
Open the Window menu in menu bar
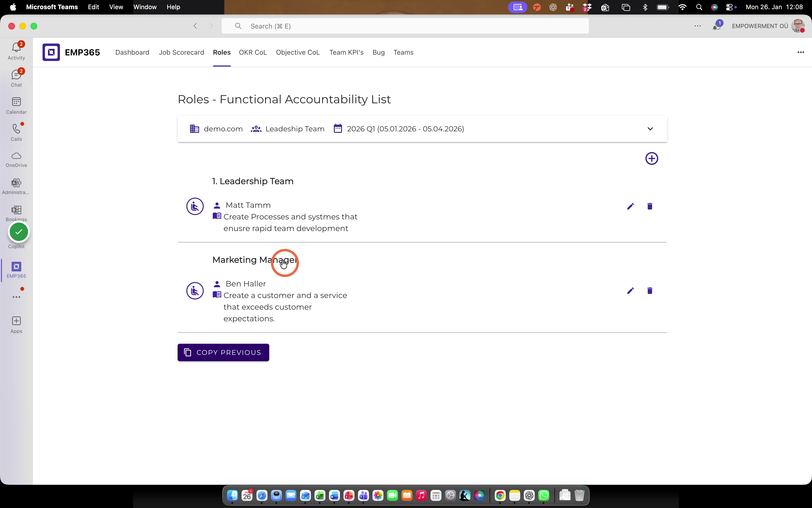pyautogui.click(x=145, y=7)
